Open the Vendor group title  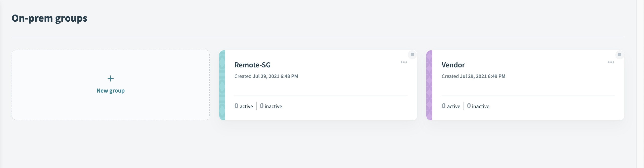[x=453, y=65]
